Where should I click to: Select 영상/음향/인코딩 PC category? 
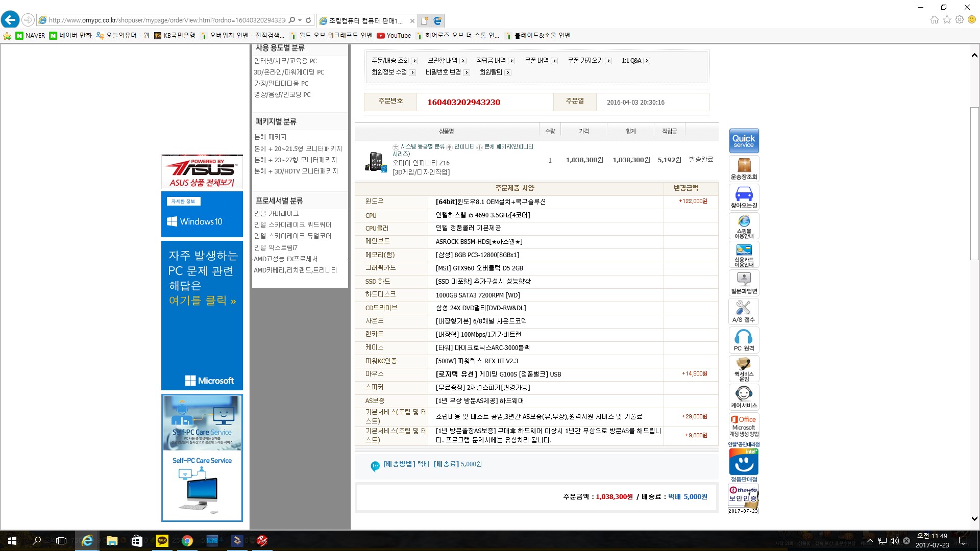(282, 95)
